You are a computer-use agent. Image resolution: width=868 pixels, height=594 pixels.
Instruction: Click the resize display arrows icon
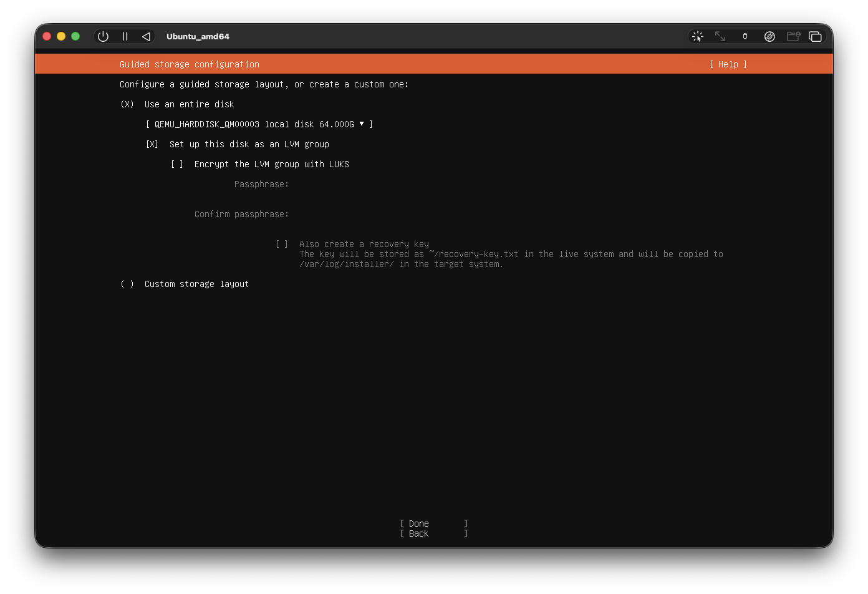720,36
